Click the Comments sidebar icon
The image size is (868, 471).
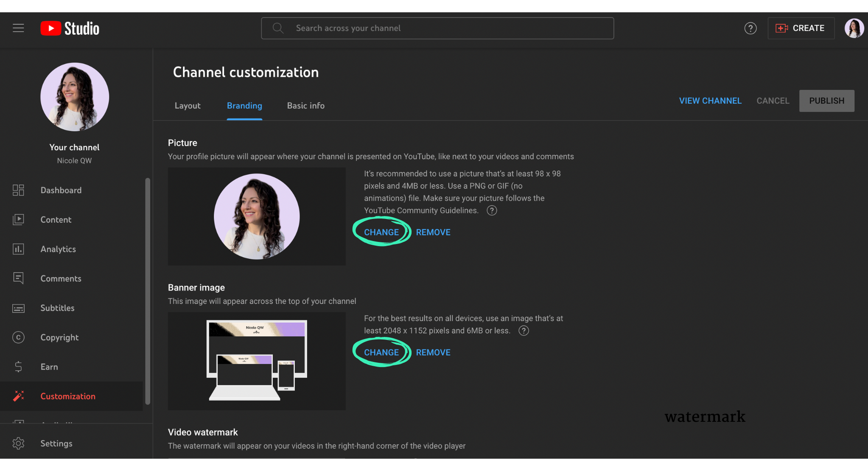click(18, 278)
